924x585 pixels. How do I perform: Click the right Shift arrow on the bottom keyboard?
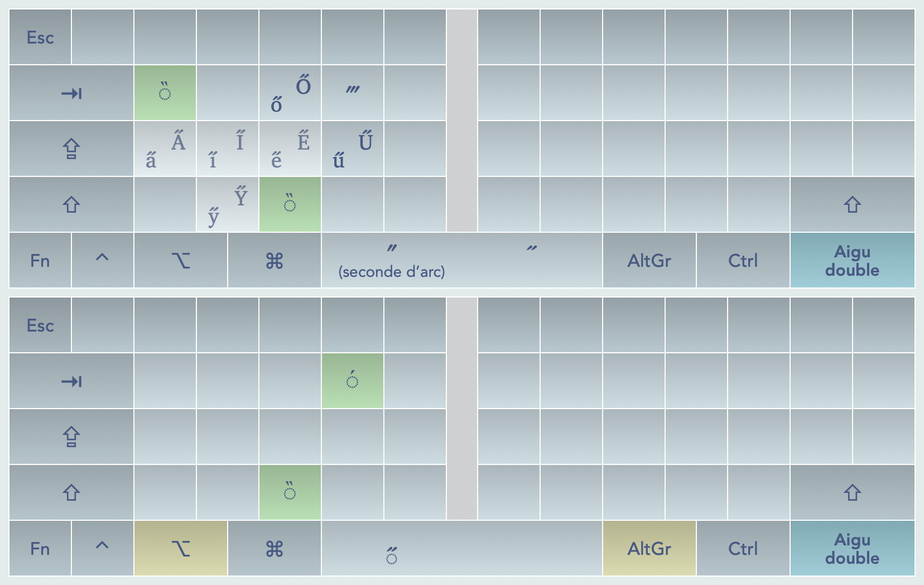point(852,492)
